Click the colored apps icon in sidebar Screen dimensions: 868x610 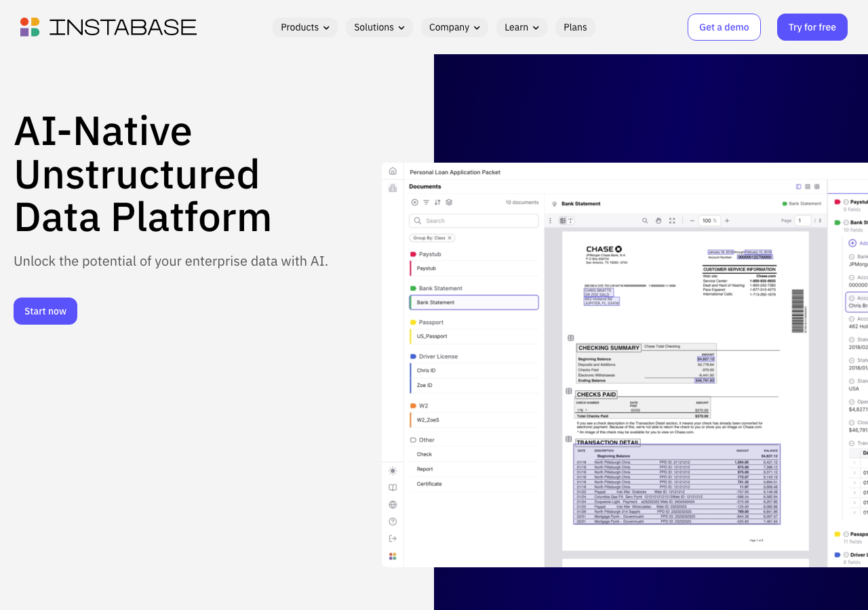coord(393,556)
